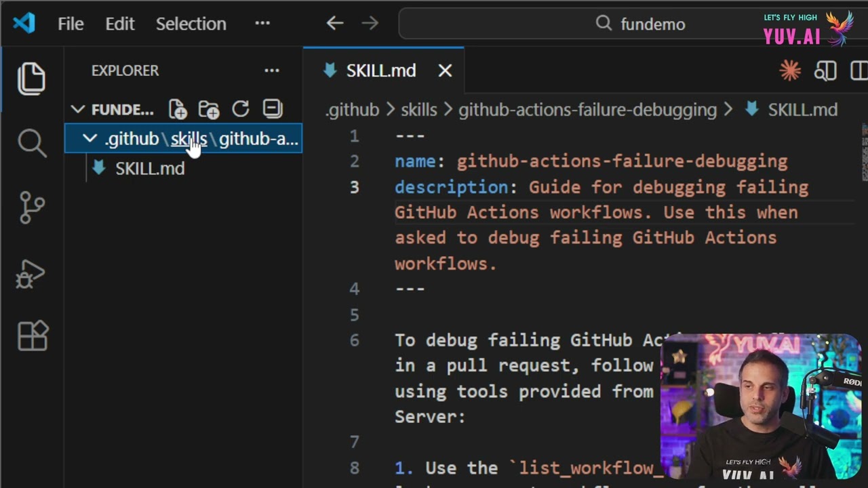Open Run and Debug view

[x=31, y=272]
